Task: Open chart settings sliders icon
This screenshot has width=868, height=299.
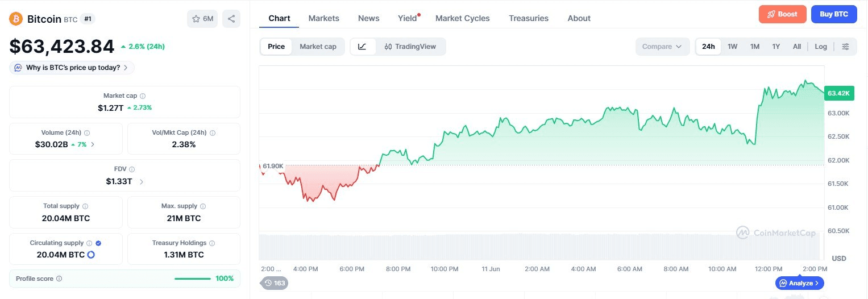Action: (x=846, y=47)
